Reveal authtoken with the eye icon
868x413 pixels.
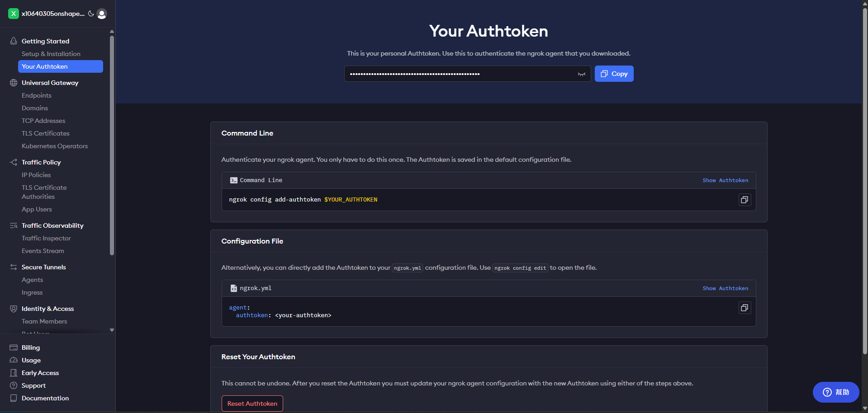pyautogui.click(x=581, y=74)
